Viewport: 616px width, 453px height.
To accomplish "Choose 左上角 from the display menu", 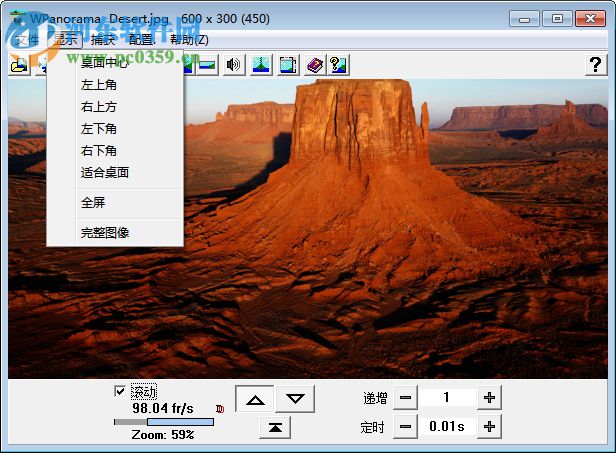I will (116, 85).
